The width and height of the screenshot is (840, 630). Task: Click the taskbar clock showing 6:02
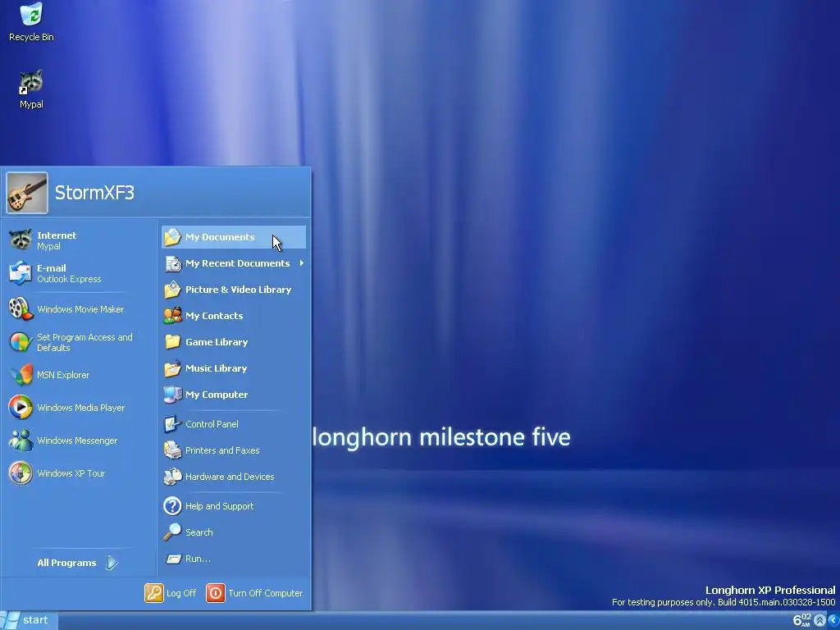pyautogui.click(x=802, y=620)
